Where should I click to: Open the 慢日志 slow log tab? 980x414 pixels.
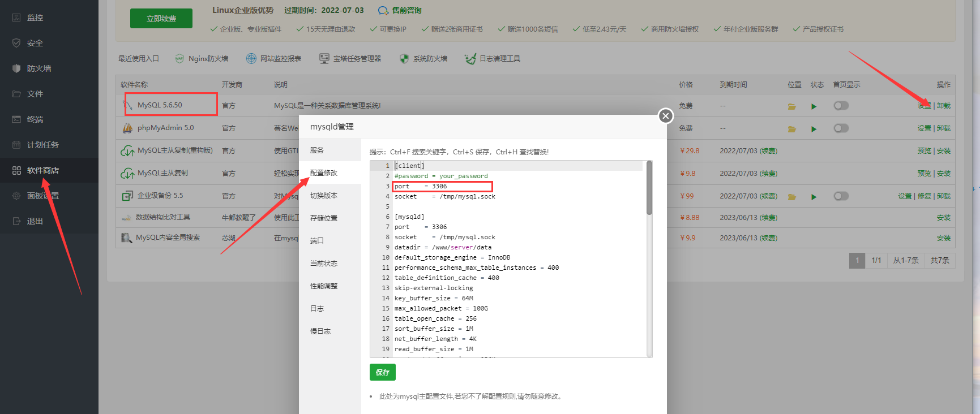[330, 331]
